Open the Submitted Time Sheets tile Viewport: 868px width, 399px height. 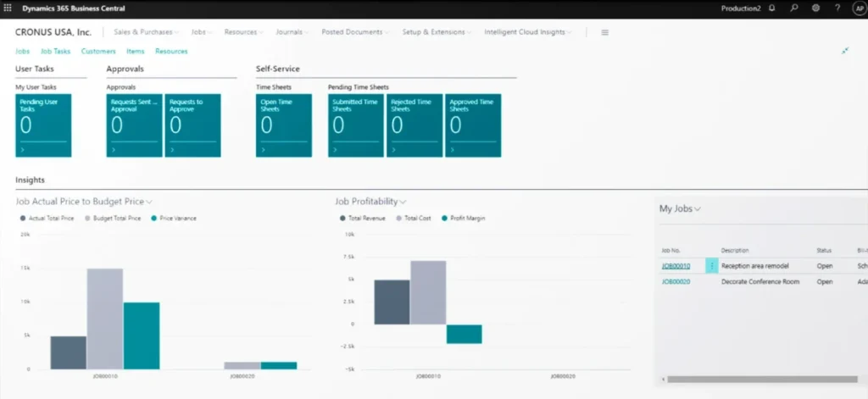click(356, 125)
